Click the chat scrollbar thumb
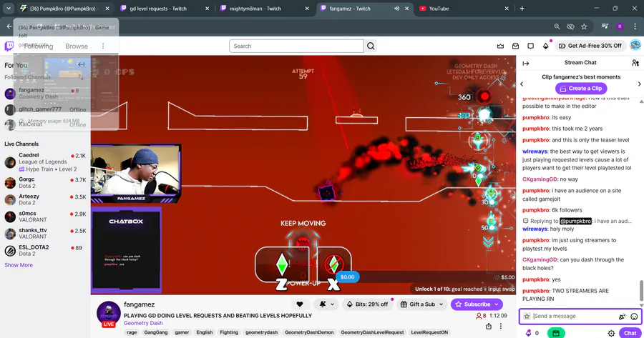This screenshot has width=644, height=338. (641, 291)
